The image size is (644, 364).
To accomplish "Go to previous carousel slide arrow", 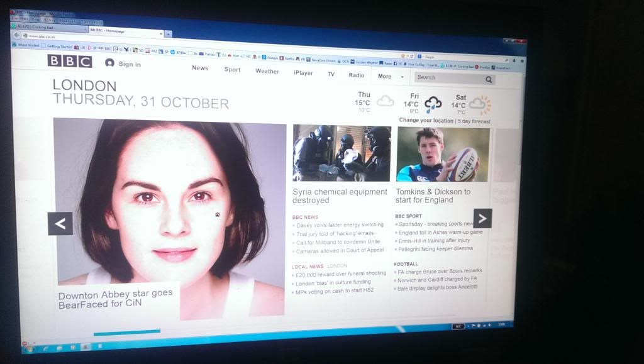I will (60, 224).
